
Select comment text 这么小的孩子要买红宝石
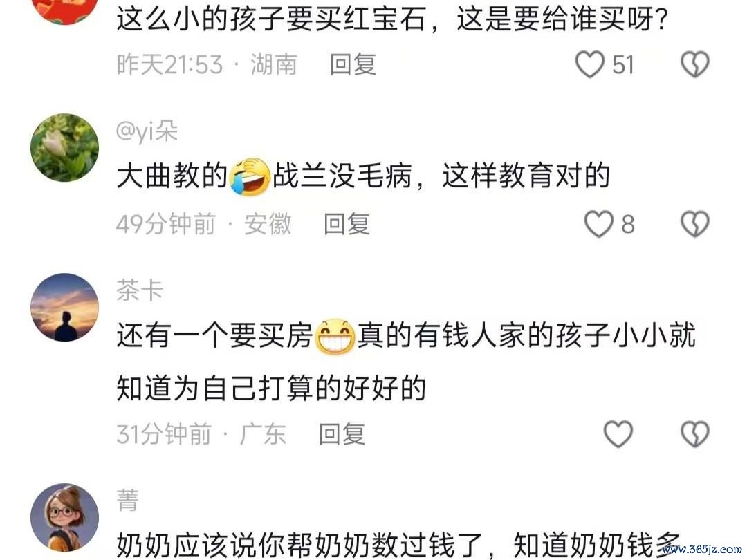point(270,21)
